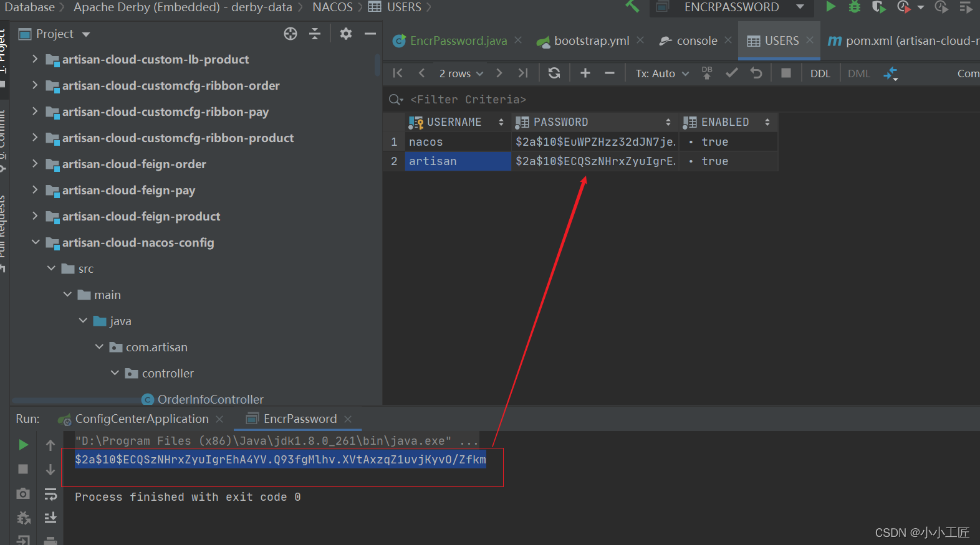
Task: Click the Submit checkmark icon
Action: (x=731, y=73)
